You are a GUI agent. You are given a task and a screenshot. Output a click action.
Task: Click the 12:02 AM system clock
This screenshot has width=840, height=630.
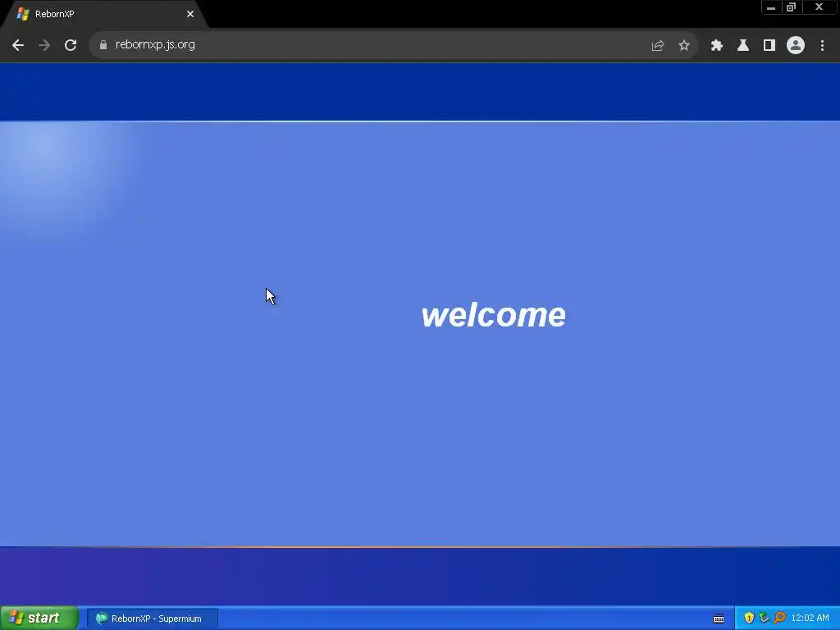pyautogui.click(x=810, y=618)
